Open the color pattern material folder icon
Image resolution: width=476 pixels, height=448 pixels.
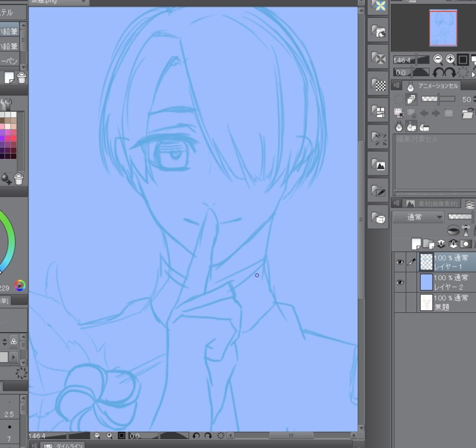tap(378, 6)
